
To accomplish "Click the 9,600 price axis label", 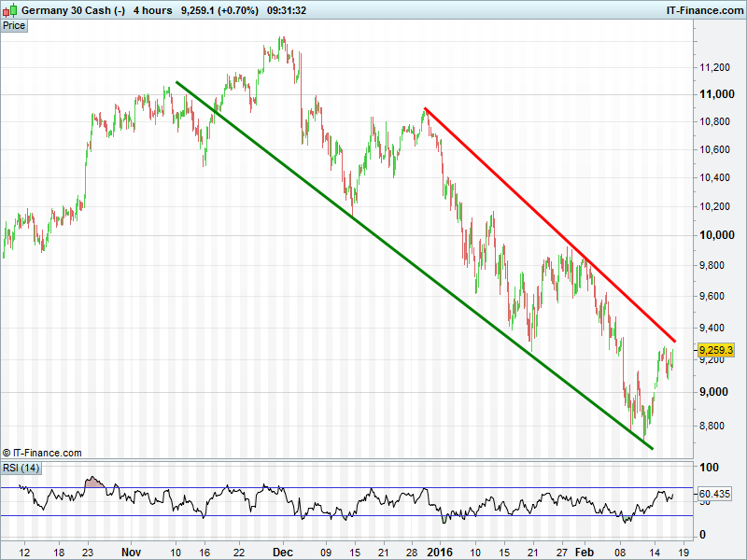I will (x=712, y=296).
